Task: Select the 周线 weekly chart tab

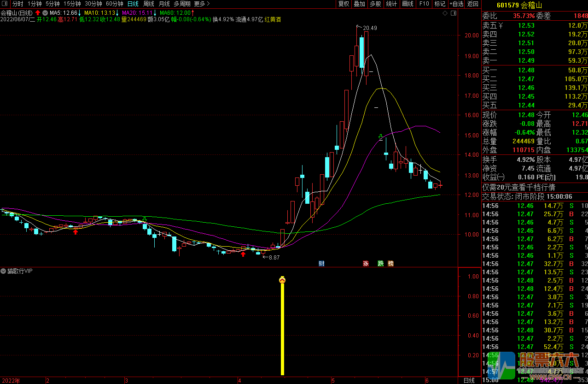Action: (149, 4)
